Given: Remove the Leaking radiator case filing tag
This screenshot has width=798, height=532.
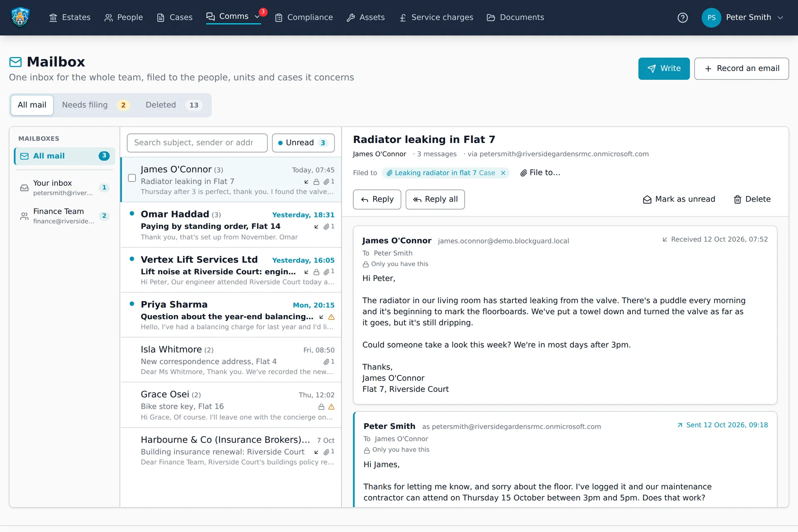Looking at the screenshot, I should pos(503,173).
